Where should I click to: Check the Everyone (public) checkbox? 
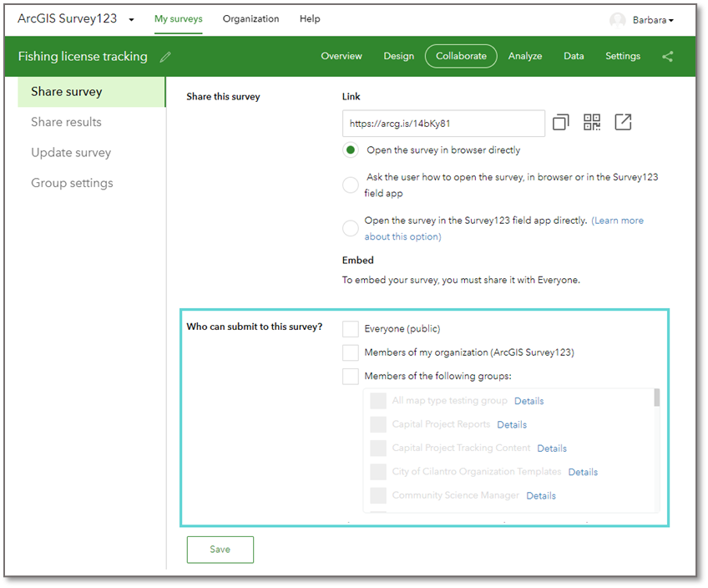click(350, 328)
